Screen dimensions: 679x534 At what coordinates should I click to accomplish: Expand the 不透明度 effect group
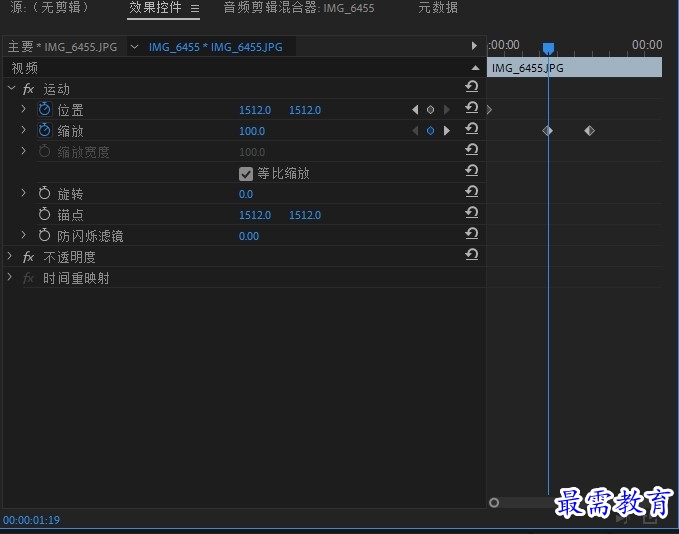(10, 256)
